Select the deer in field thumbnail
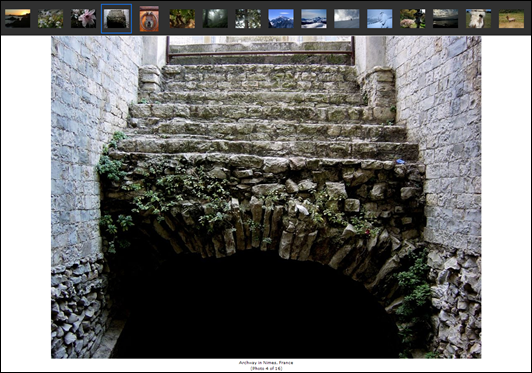This screenshot has height=373, width=532. click(511, 18)
